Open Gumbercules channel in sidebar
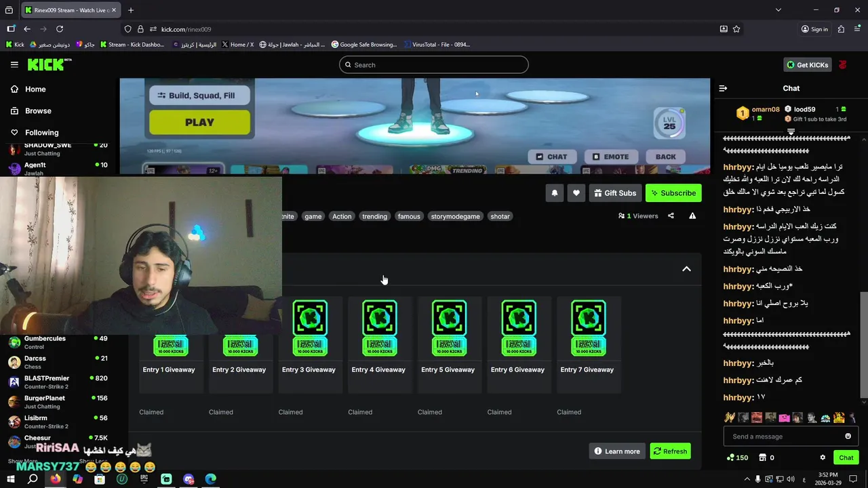This screenshot has width=868, height=488. [x=58, y=342]
